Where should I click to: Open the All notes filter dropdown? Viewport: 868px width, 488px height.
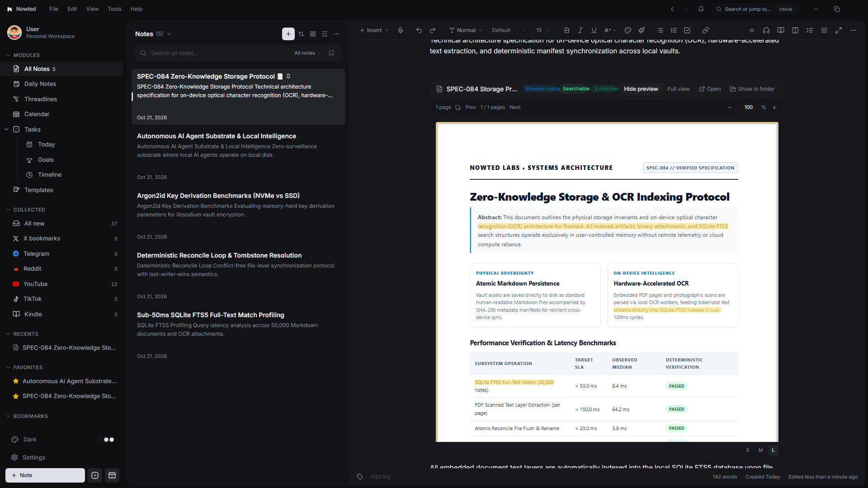[308, 53]
